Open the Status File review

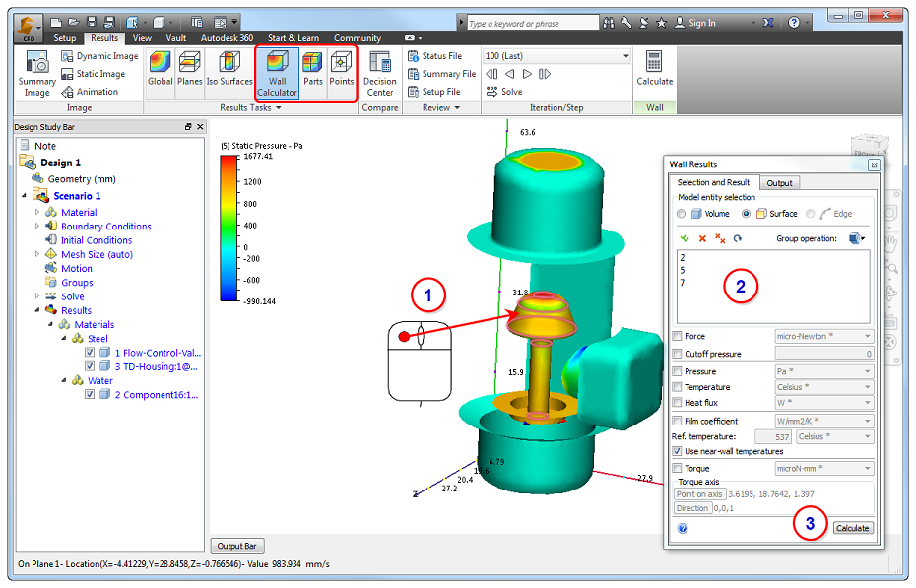(x=434, y=56)
